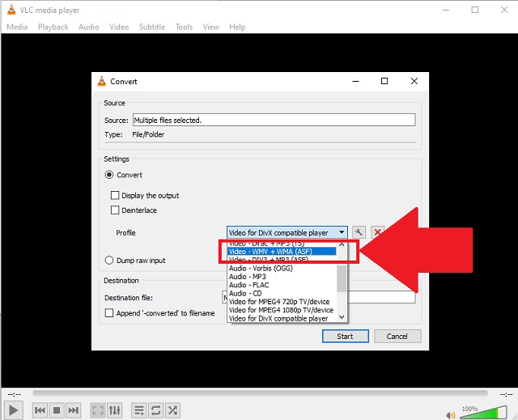Open extended settings equalizer icon
This screenshot has height=420, width=518.
click(115, 410)
